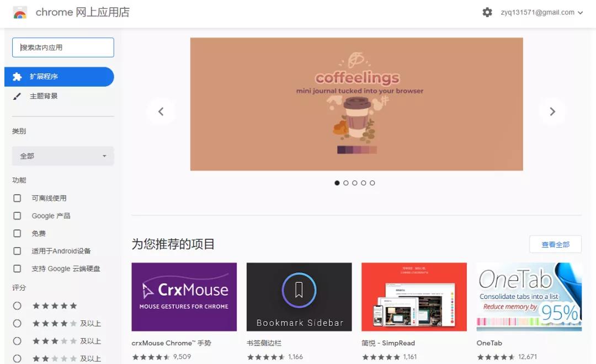Open the coffeelings featured banner
The height and width of the screenshot is (364, 596).
click(x=356, y=104)
